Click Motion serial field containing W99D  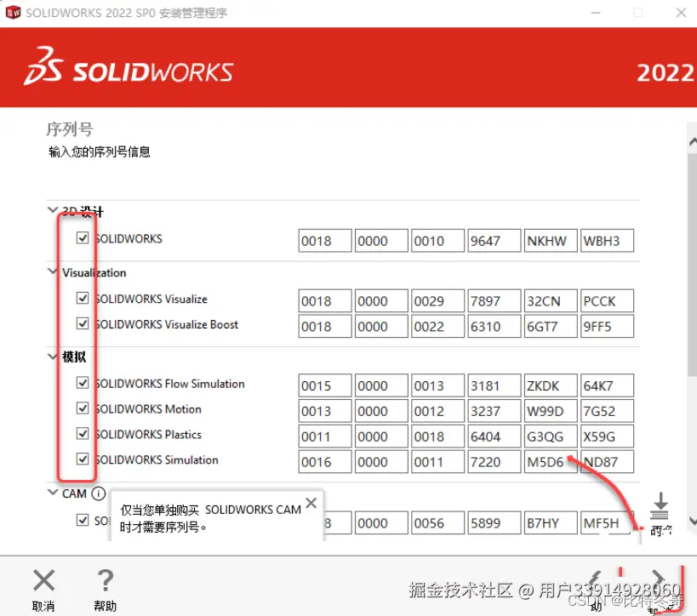coord(551,411)
